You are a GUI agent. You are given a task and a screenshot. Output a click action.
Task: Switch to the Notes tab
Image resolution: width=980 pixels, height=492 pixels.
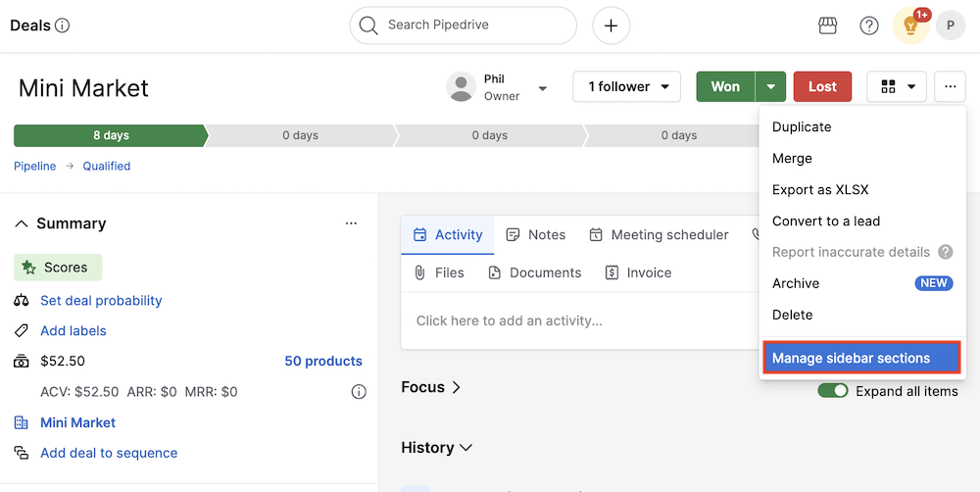536,234
